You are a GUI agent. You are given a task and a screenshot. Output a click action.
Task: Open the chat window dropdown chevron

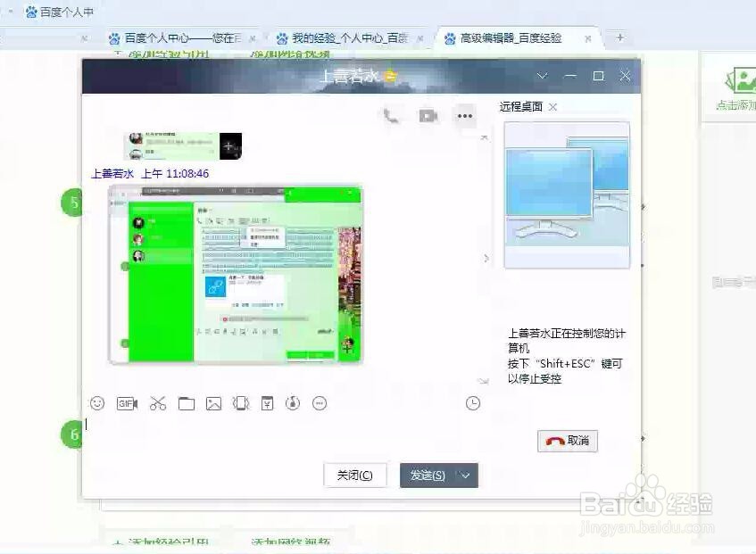click(x=543, y=76)
